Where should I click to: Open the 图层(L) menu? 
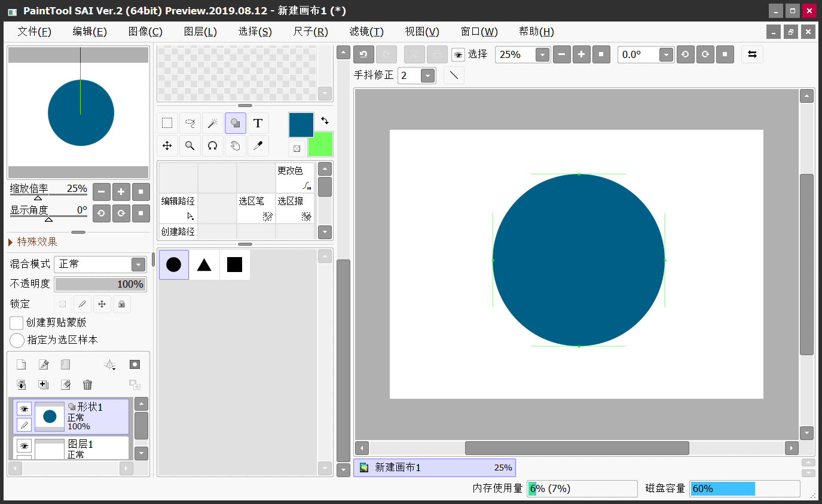200,32
